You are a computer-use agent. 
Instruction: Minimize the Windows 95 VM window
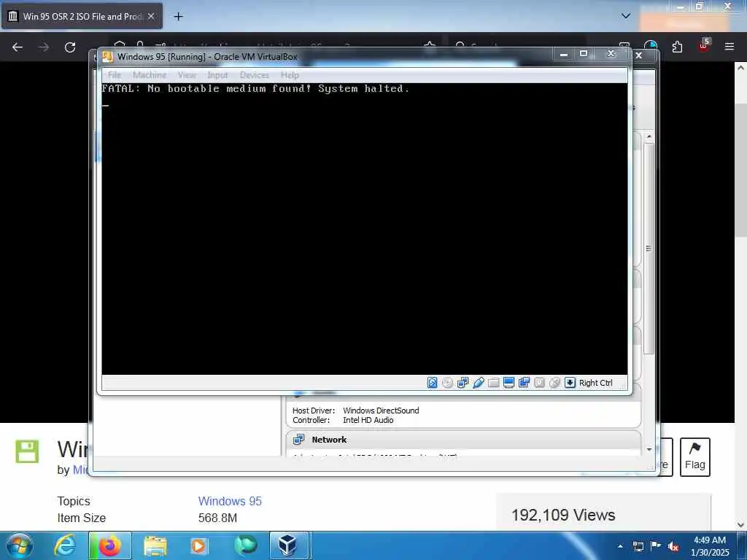tap(564, 54)
